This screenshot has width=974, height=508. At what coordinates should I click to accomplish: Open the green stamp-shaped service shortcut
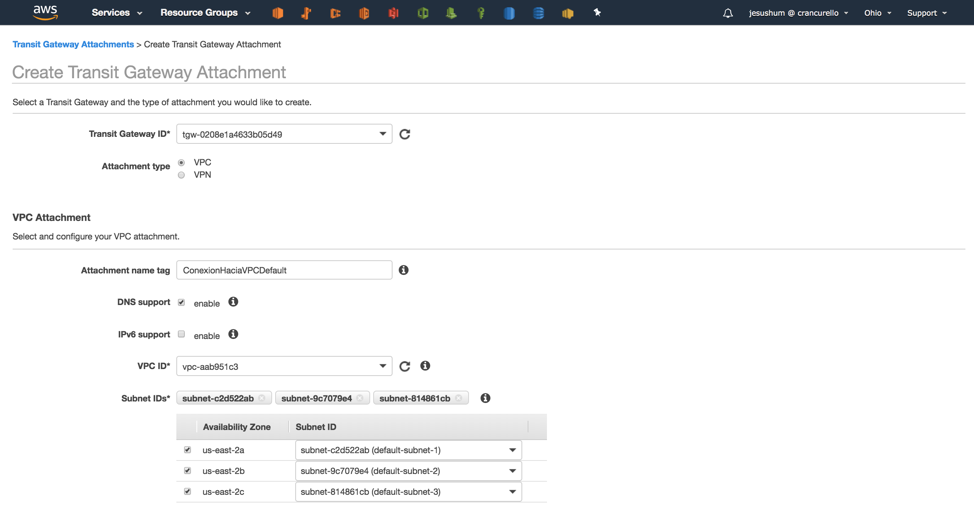click(452, 12)
